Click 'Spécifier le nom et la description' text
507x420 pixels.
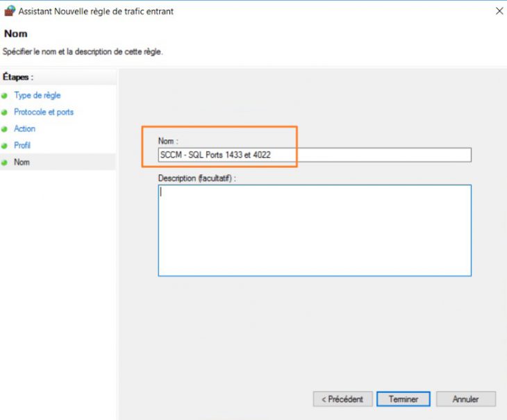coord(83,51)
